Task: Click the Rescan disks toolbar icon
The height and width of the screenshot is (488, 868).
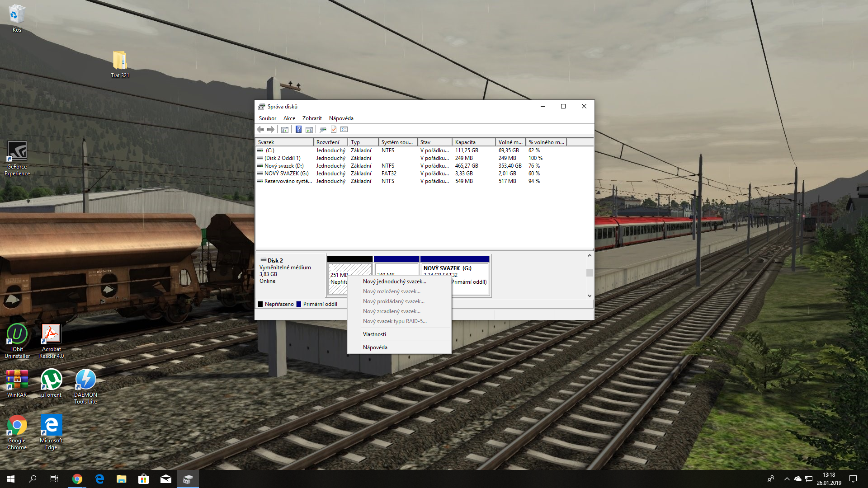Action: point(323,130)
